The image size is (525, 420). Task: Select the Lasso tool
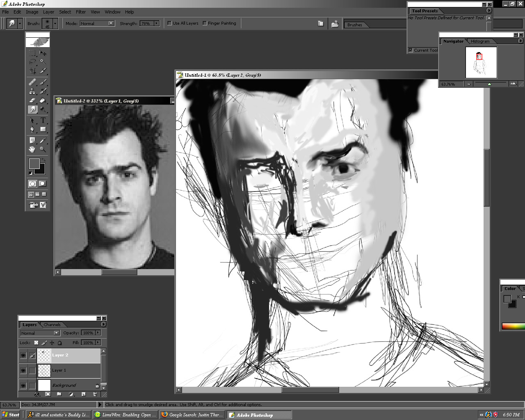32,62
